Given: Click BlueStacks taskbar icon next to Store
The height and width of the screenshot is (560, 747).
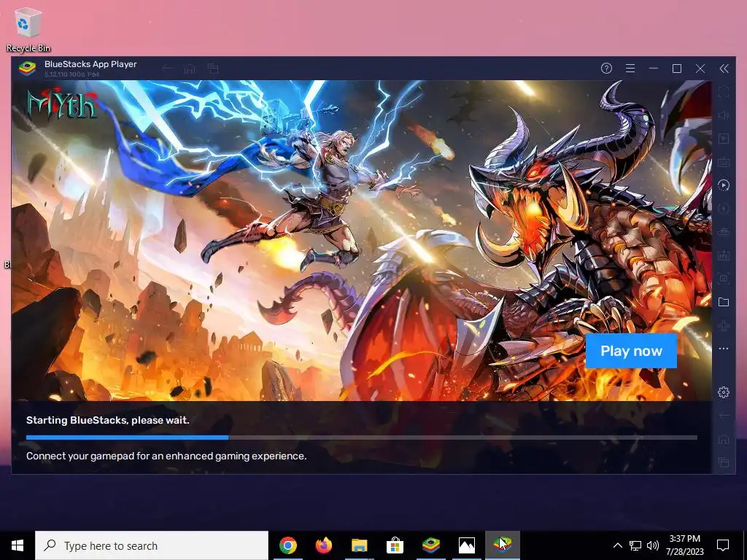Looking at the screenshot, I should coord(430,545).
